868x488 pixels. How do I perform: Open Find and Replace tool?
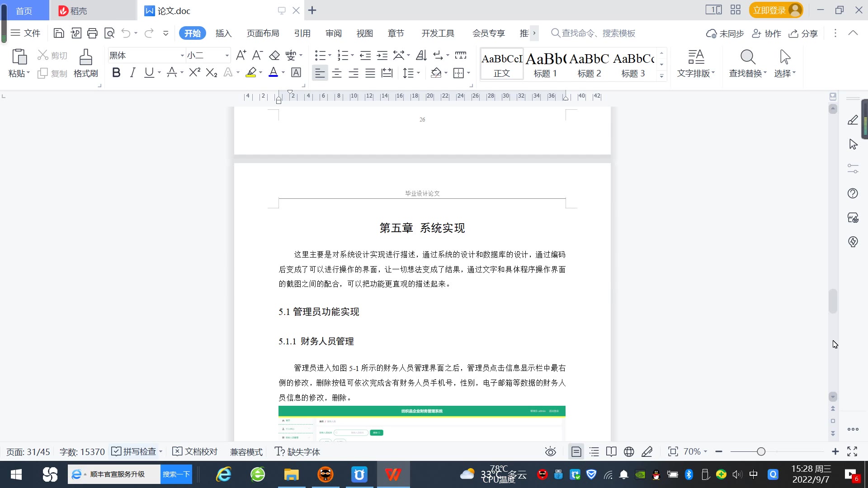tap(748, 63)
